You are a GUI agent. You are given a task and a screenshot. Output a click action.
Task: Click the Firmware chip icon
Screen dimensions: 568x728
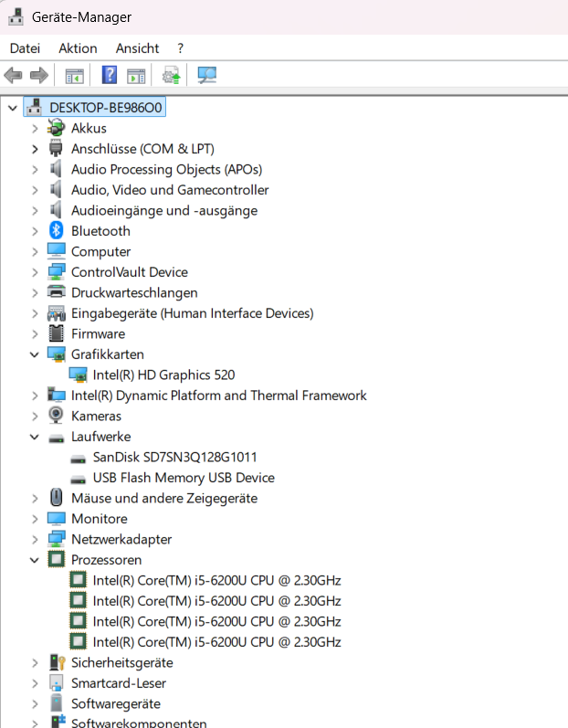point(56,333)
